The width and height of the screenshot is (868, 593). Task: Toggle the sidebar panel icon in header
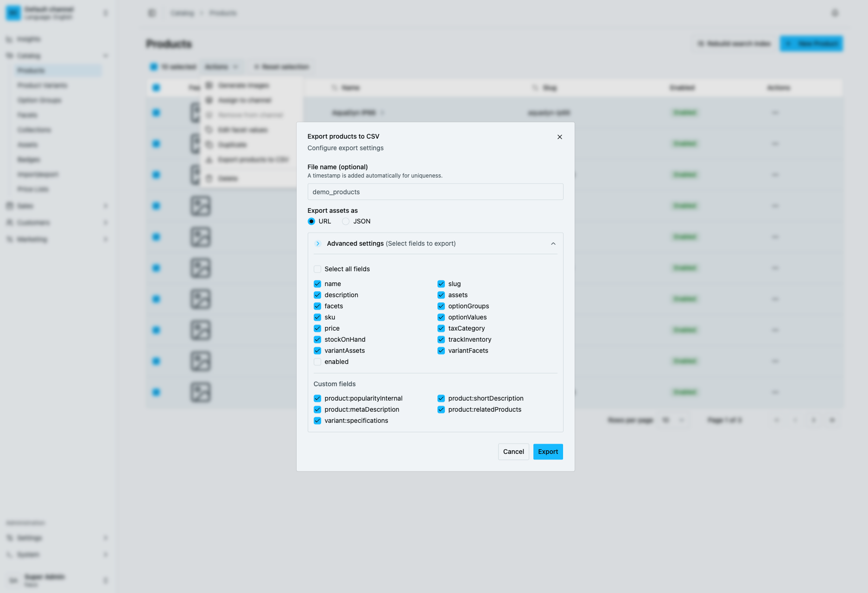[152, 13]
